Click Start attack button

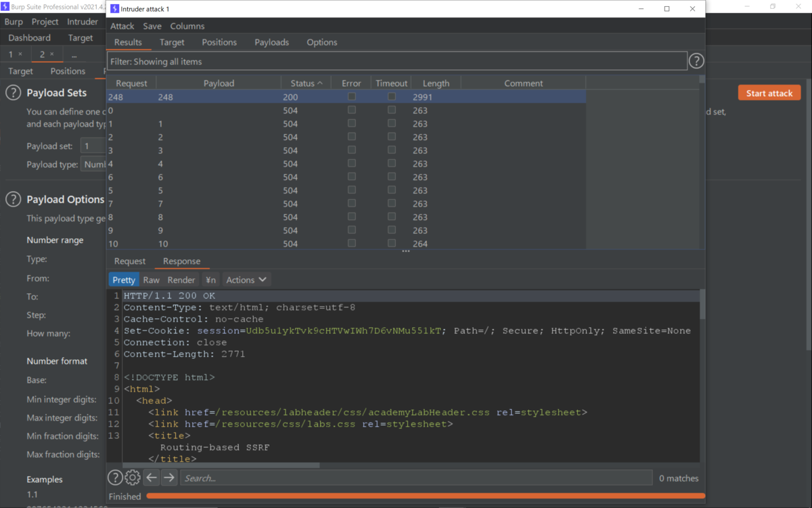tap(769, 93)
